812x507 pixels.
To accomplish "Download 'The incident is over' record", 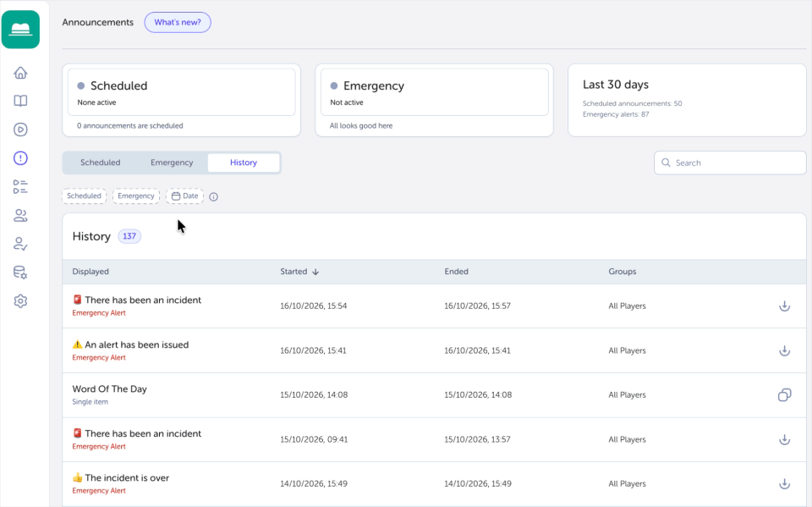I will pyautogui.click(x=785, y=483).
